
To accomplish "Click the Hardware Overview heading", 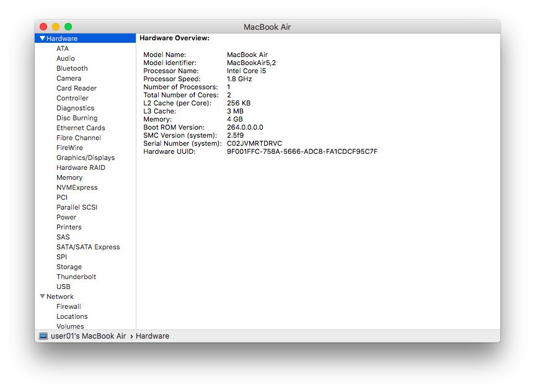I will tap(174, 38).
